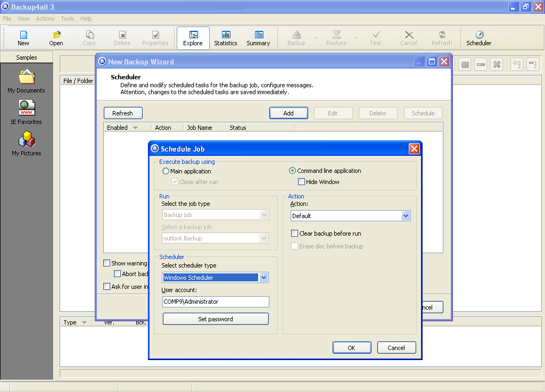Open Properties from the toolbar
Screen dimensions: 545x392
click(x=155, y=38)
